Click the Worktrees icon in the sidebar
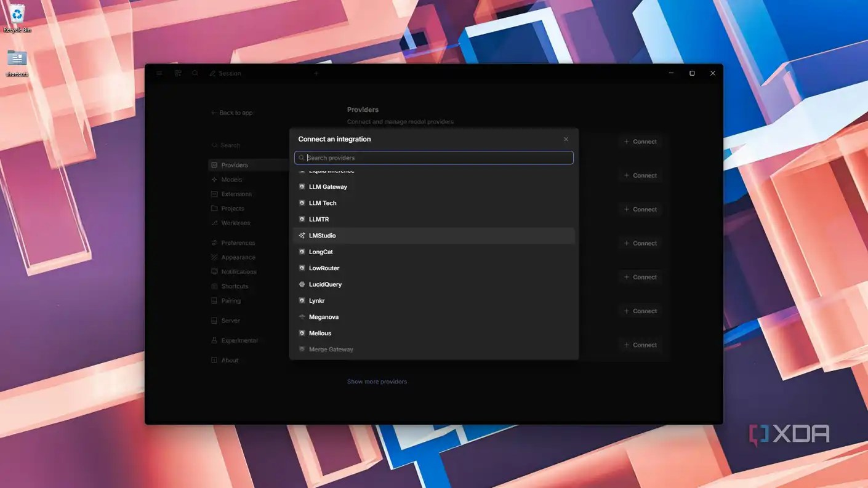The height and width of the screenshot is (488, 868). point(214,223)
